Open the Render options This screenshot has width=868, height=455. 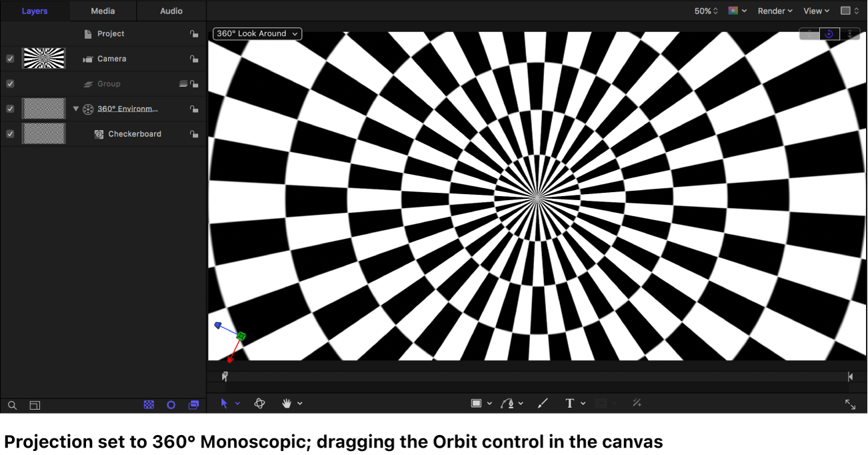[x=773, y=11]
